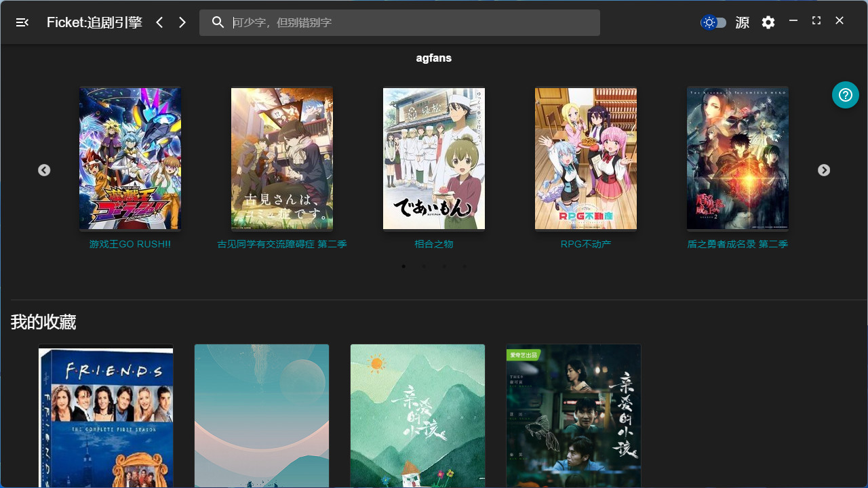The image size is (868, 488).
Task: Open the sidebar navigation menu
Action: (x=22, y=22)
